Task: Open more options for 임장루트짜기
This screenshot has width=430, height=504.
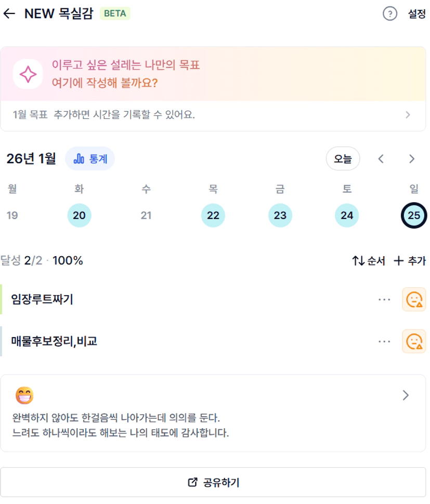Action: pos(384,299)
